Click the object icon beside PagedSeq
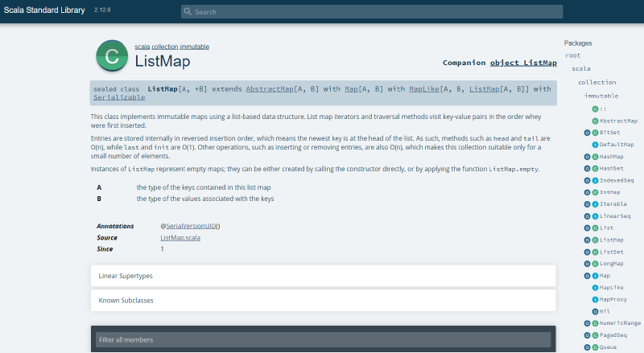The image size is (644, 353). 587,335
